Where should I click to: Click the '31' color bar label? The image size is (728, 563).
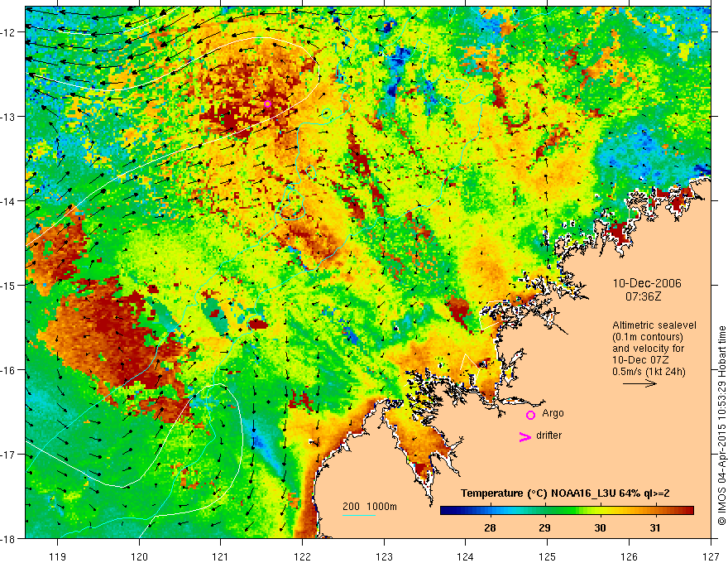654,527
